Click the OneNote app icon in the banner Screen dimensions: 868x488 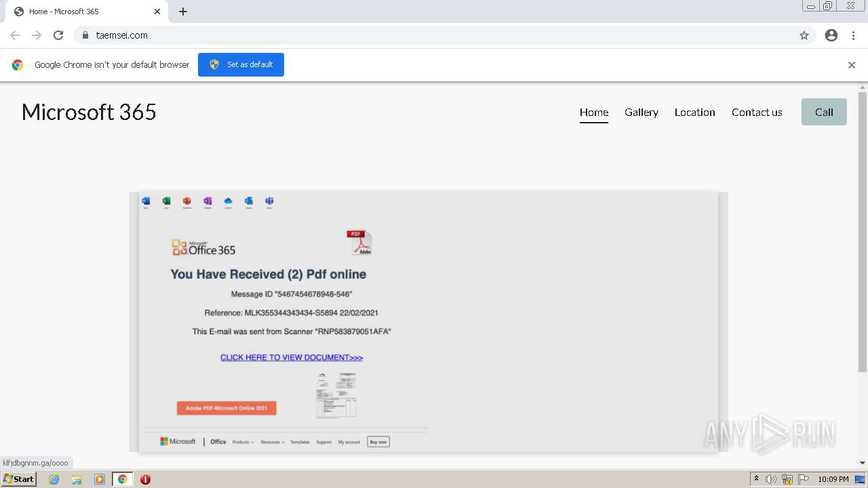point(208,201)
